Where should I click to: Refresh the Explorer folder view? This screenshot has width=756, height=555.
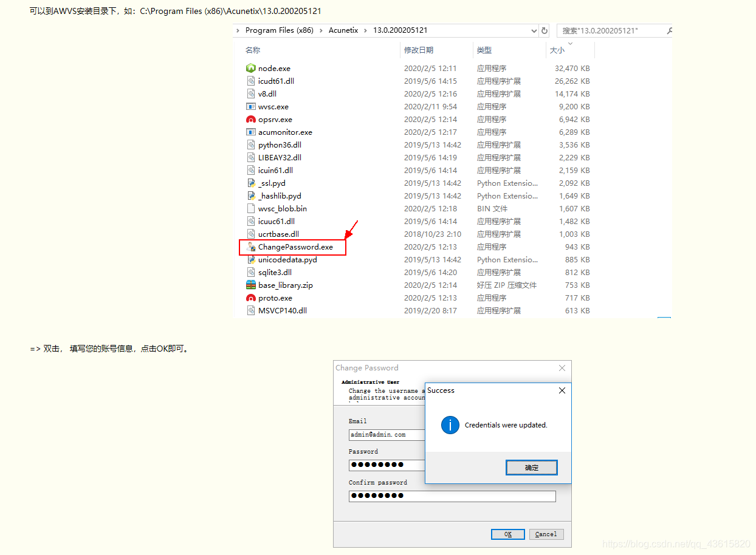tap(545, 30)
